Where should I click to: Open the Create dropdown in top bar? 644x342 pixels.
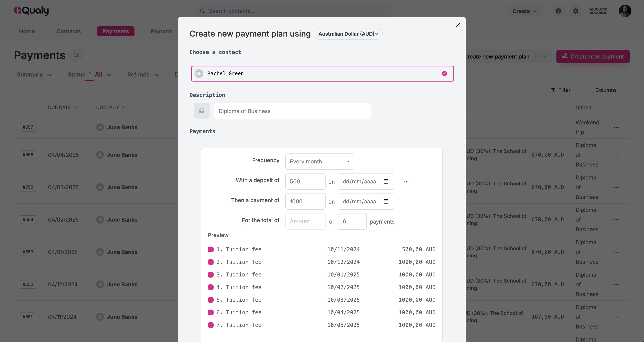pyautogui.click(x=524, y=11)
